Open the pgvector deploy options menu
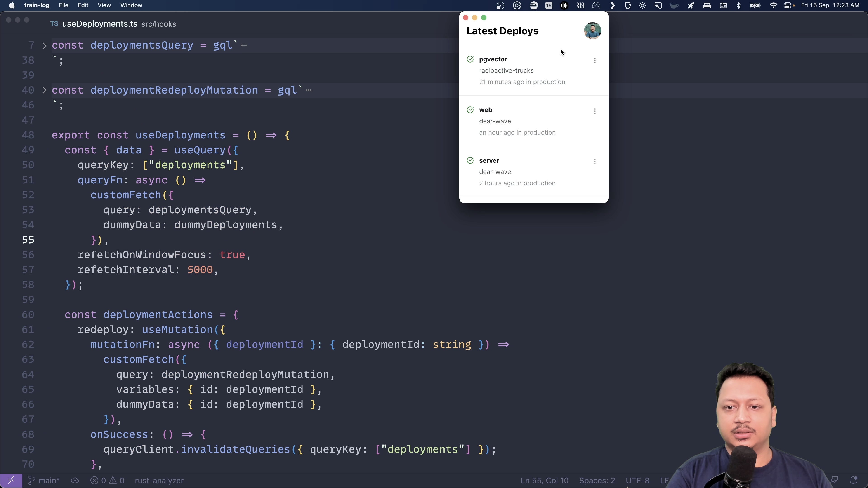 pos(595,60)
